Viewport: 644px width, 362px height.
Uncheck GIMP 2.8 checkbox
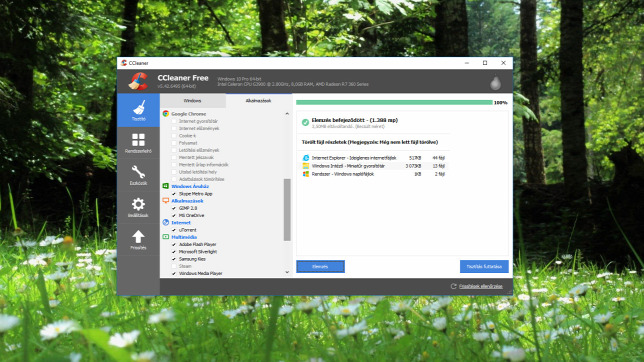point(174,208)
